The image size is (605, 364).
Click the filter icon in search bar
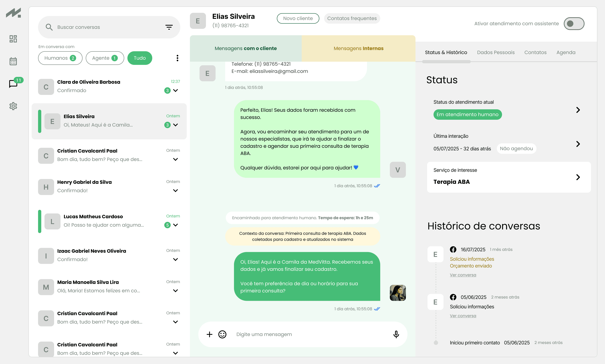[169, 27]
